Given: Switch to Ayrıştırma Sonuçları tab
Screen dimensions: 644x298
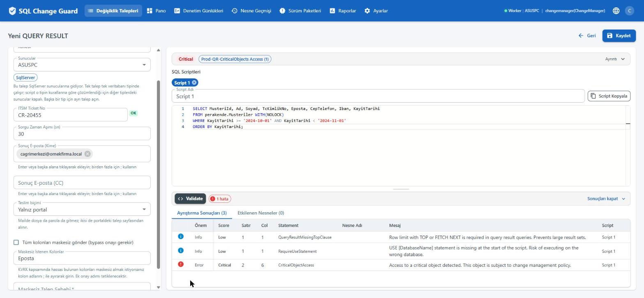Looking at the screenshot, I should point(202,213).
